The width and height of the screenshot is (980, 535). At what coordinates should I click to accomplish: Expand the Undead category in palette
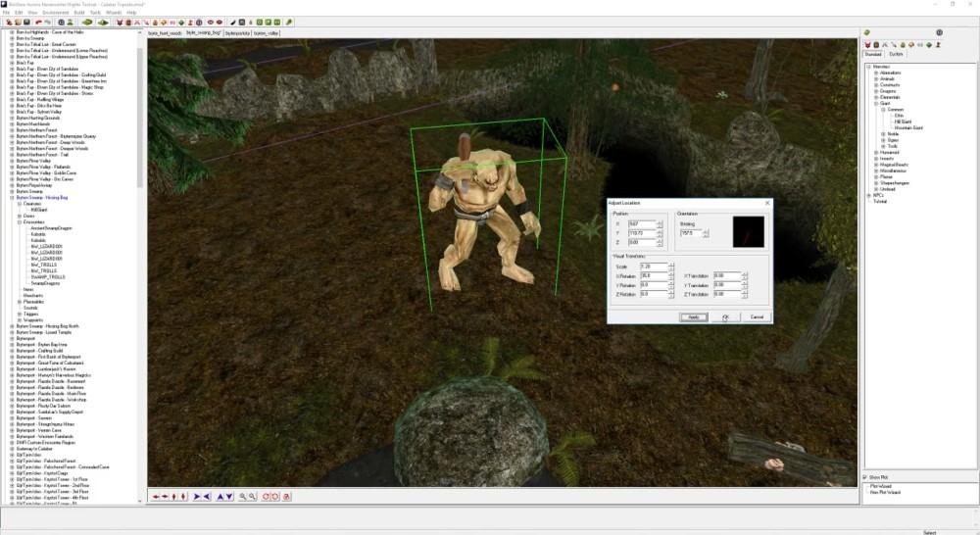coord(876,189)
